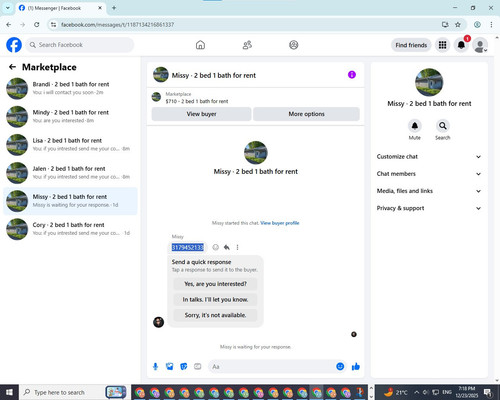Send quick response 'In talks. I'll let you know.'

pos(215,299)
